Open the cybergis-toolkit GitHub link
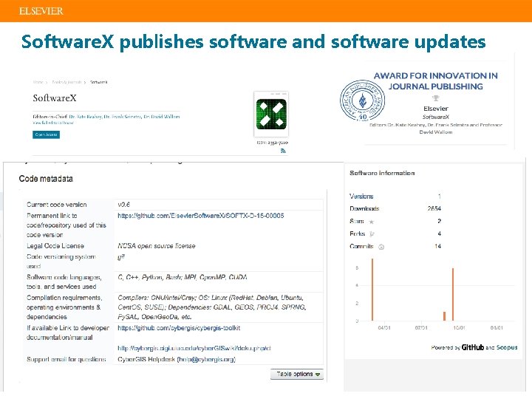 pyautogui.click(x=179, y=328)
